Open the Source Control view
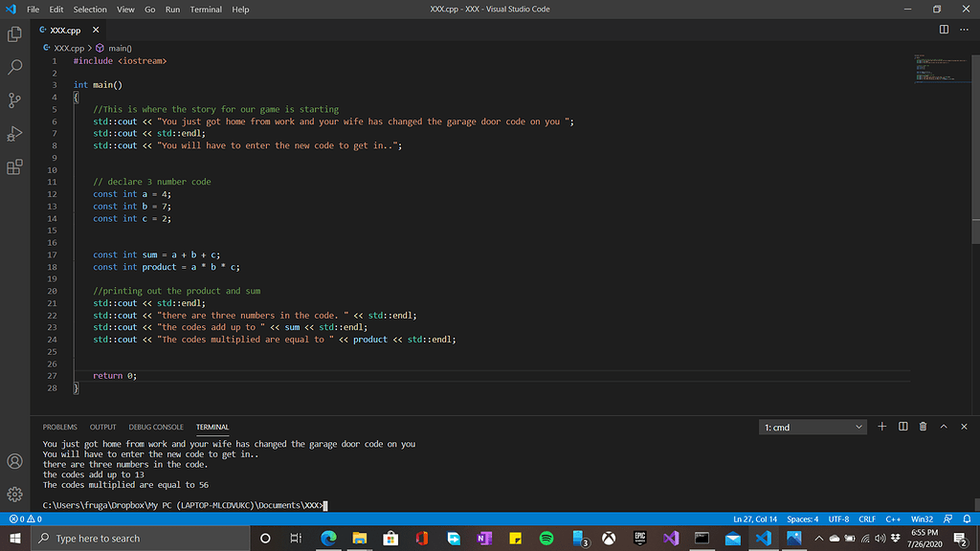This screenshot has width=980, height=551. [14, 99]
